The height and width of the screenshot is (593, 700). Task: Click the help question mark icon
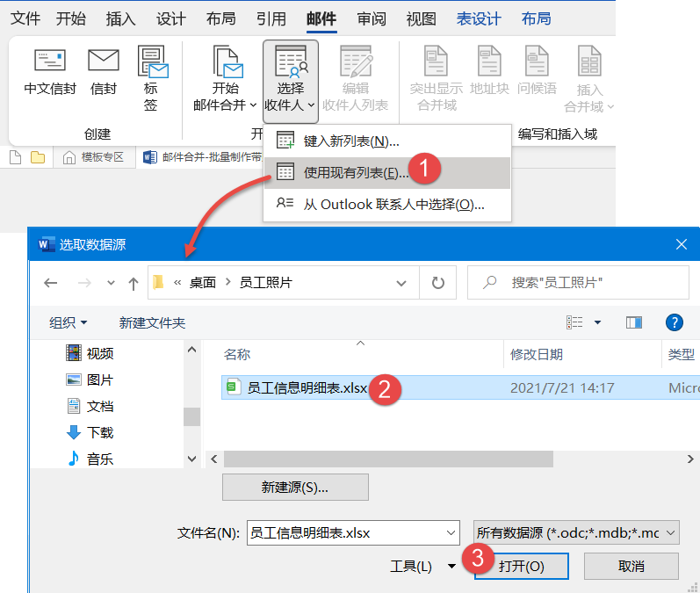[675, 322]
